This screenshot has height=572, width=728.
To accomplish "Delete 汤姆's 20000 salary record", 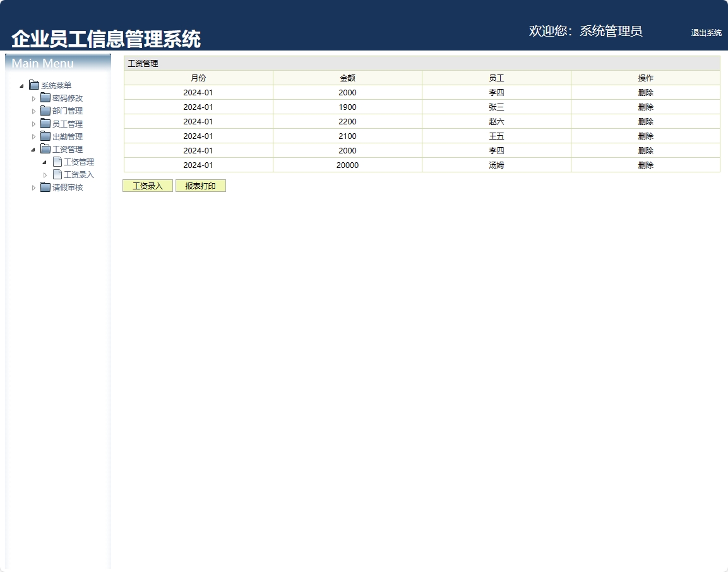I will 645,165.
